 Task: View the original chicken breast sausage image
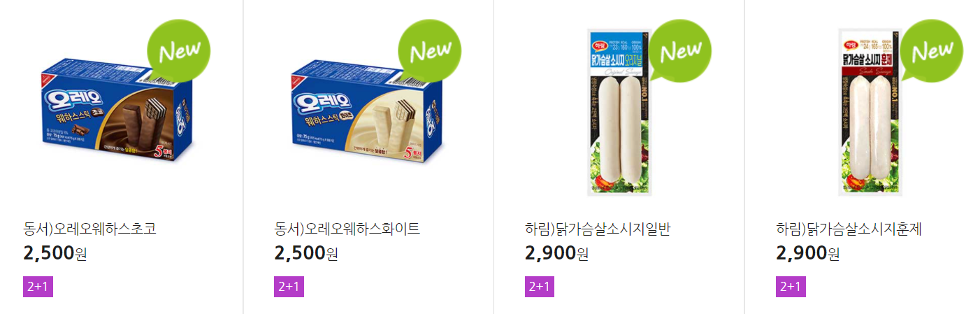pyautogui.click(x=620, y=112)
